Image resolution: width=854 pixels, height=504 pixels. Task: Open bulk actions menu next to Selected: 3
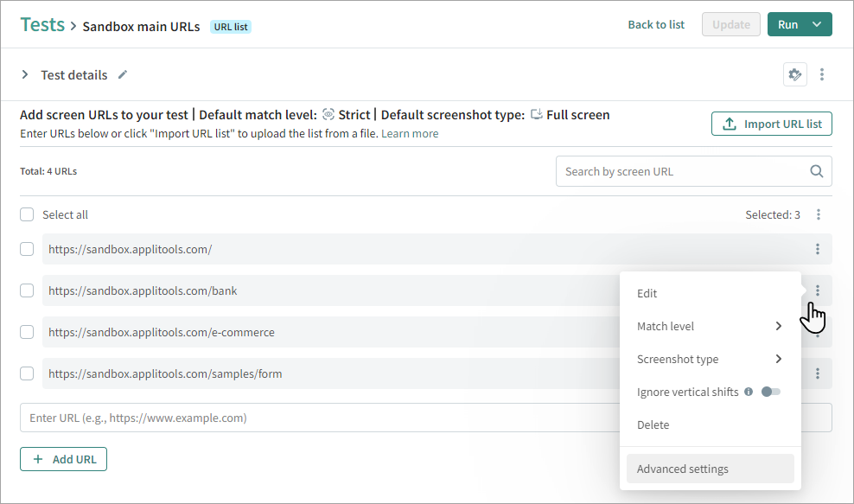coord(819,214)
